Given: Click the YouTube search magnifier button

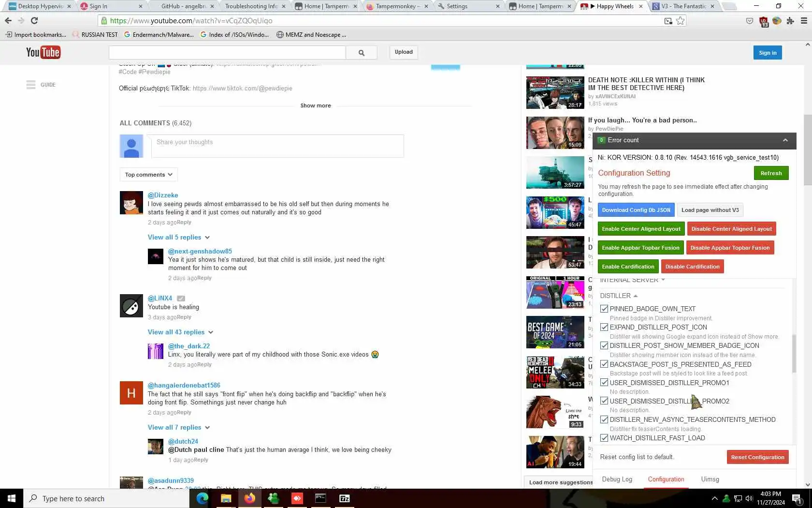Looking at the screenshot, I should tap(362, 53).
